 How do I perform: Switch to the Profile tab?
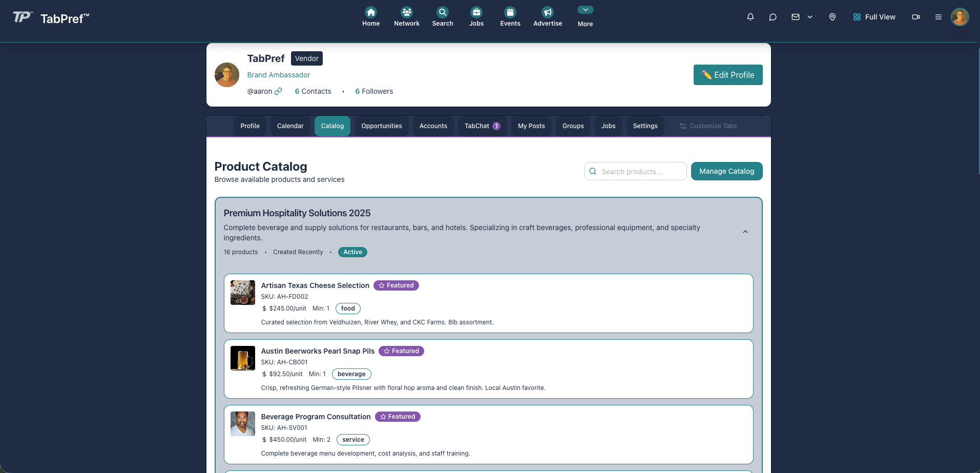tap(250, 126)
